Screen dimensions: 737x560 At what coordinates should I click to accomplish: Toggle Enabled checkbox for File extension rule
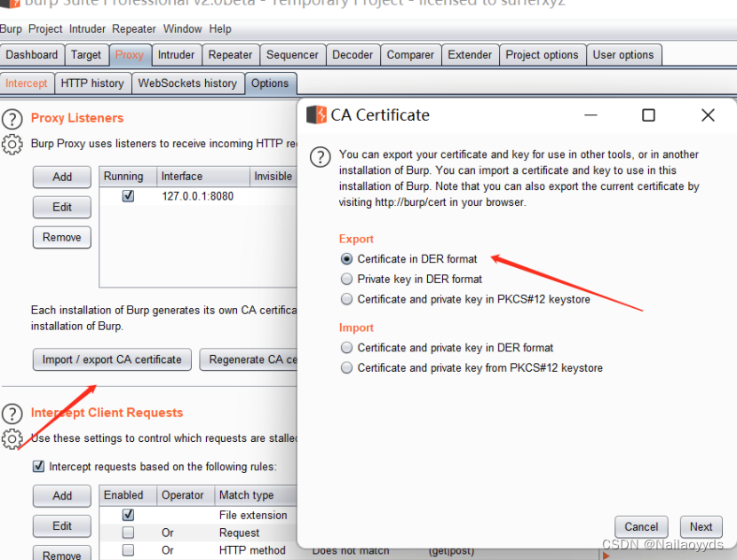pyautogui.click(x=128, y=515)
